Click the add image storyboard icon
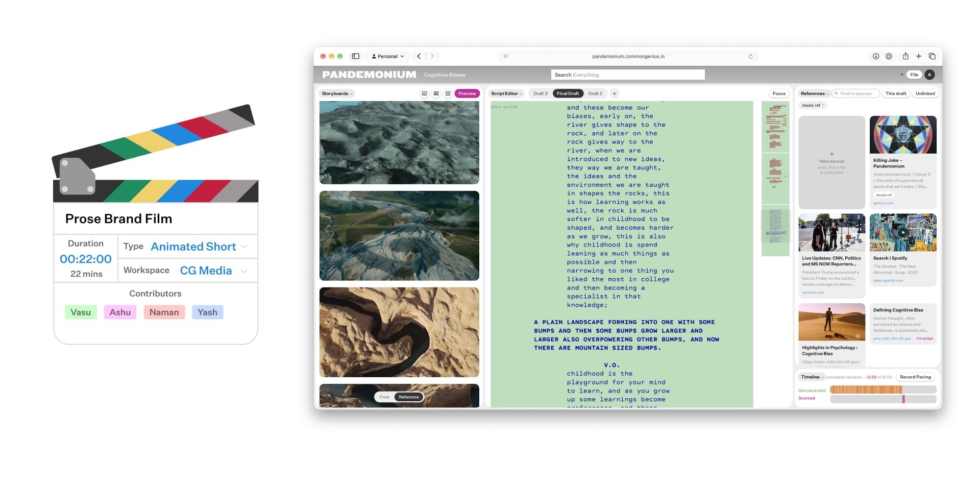 point(436,93)
